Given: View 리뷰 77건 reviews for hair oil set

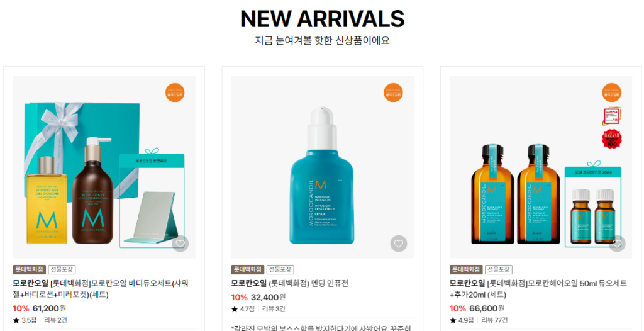Looking at the screenshot, I should point(494,320).
